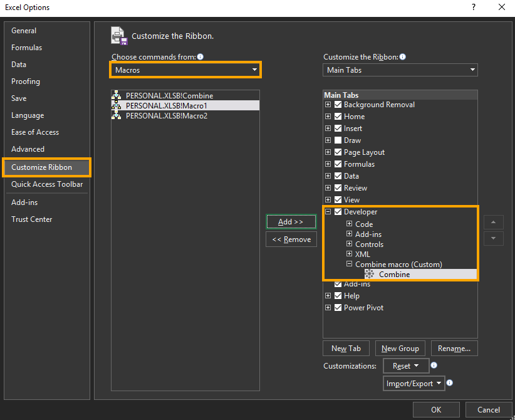Click the PERSONAL.XLSB!Combine macro icon
Screen dimensions: 515x420
(x=117, y=96)
